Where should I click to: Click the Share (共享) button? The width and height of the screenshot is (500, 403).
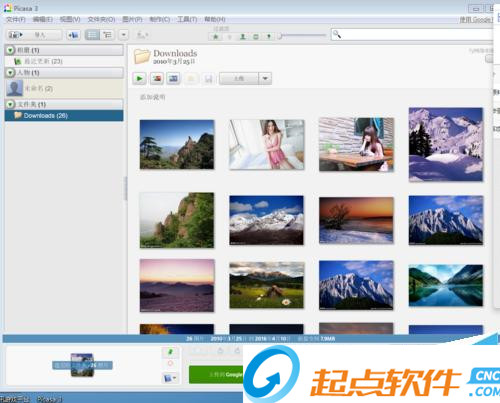[239, 79]
